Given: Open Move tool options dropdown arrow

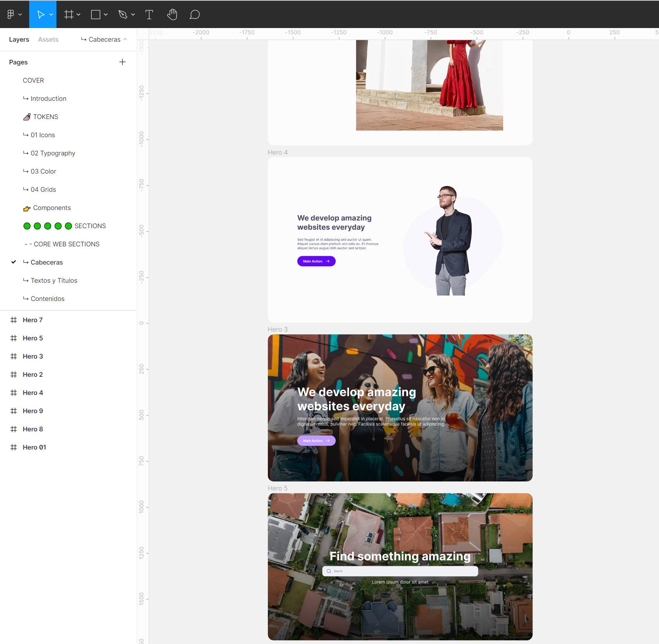Looking at the screenshot, I should [x=51, y=14].
